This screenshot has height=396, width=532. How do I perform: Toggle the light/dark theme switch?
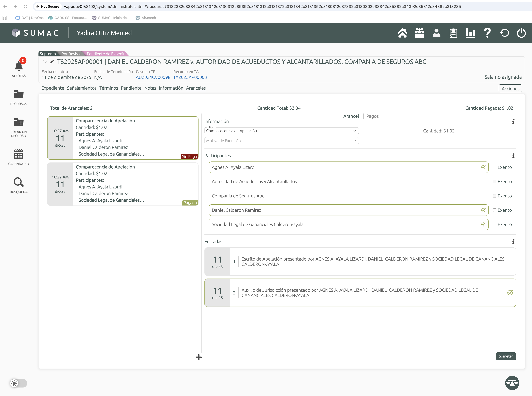[x=19, y=383]
